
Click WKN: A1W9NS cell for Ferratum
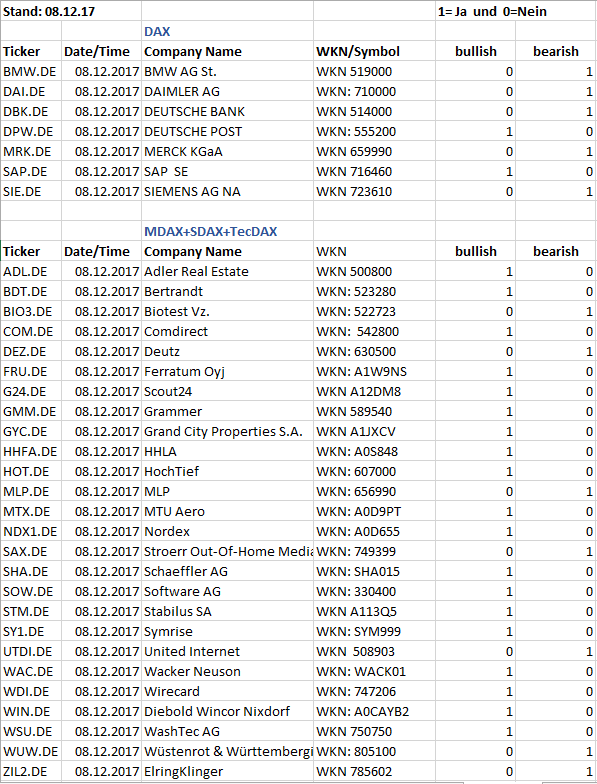(374, 372)
